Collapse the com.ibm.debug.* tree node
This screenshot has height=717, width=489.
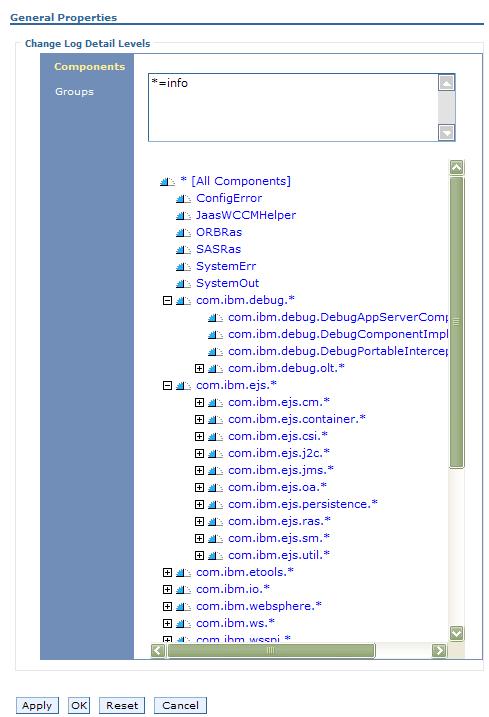pyautogui.click(x=167, y=300)
